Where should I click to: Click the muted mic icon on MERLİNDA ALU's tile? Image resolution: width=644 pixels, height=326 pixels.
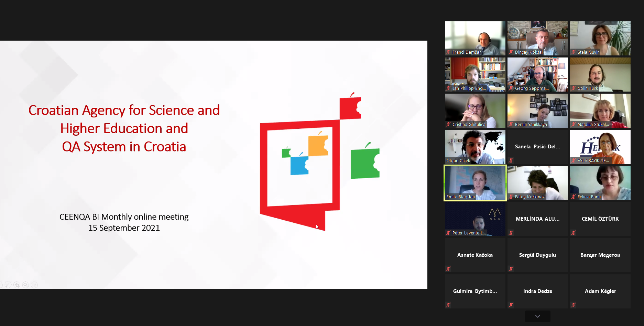(x=511, y=233)
